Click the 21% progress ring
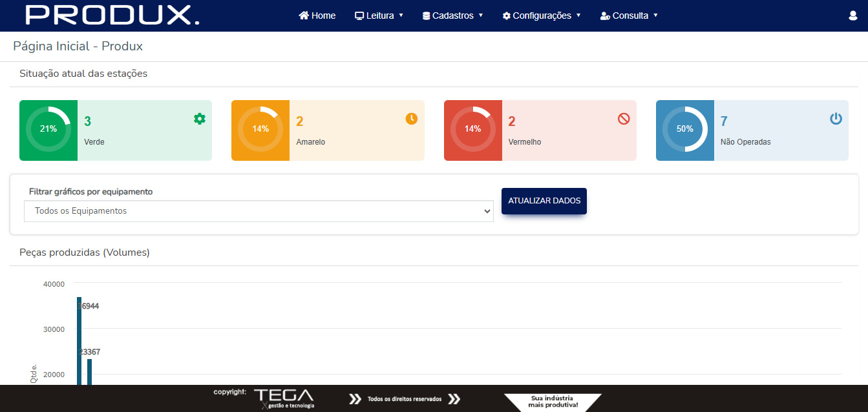This screenshot has width=868, height=412. tap(48, 129)
